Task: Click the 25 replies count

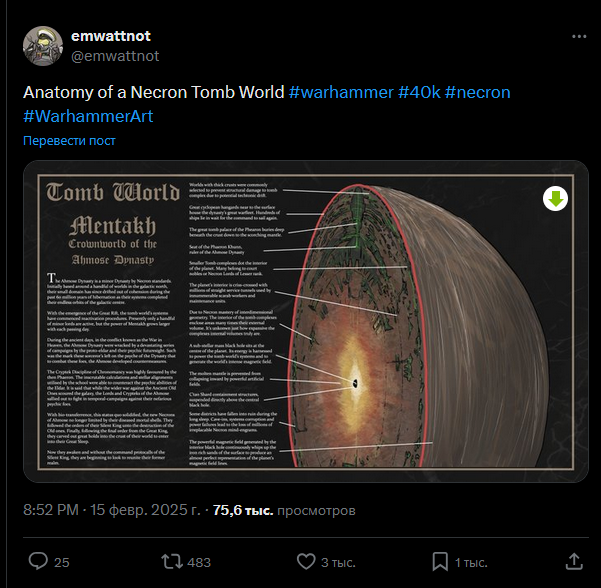Action: click(x=62, y=562)
